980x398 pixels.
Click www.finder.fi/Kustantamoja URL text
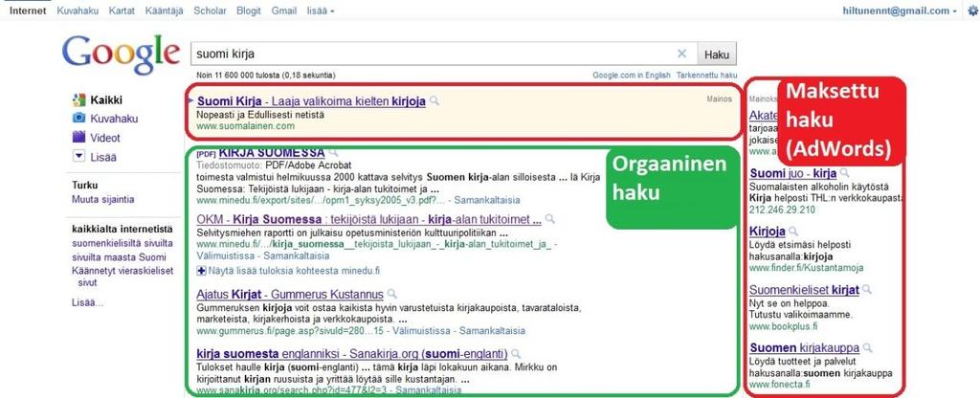pyautogui.click(x=806, y=268)
